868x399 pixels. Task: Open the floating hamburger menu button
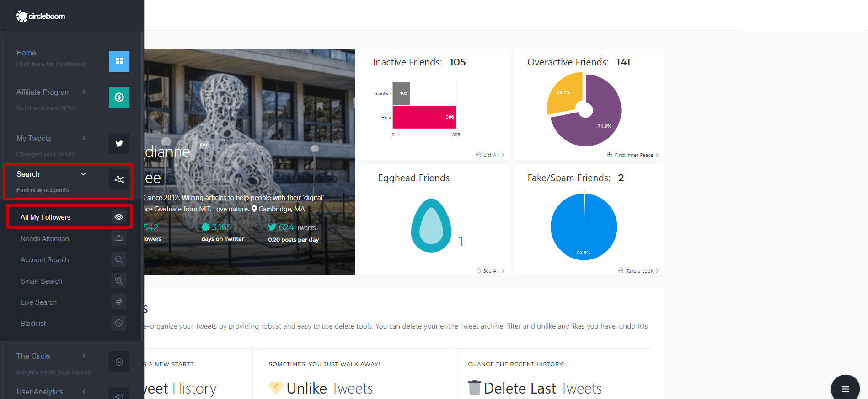(x=845, y=388)
